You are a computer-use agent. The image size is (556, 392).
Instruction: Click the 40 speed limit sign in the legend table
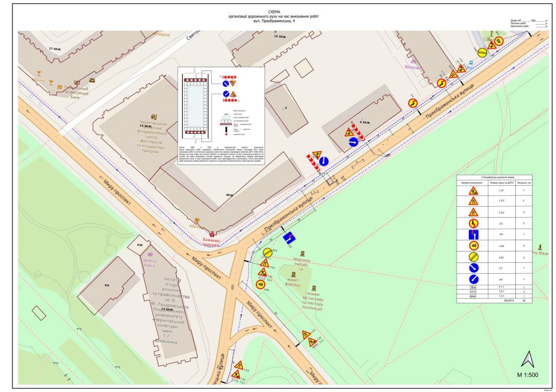(473, 245)
